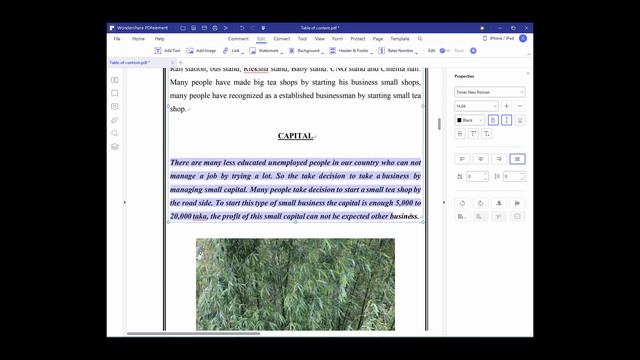Click the undo arrow in title bar
Viewport: 640px width, 360px height.
click(x=242, y=28)
